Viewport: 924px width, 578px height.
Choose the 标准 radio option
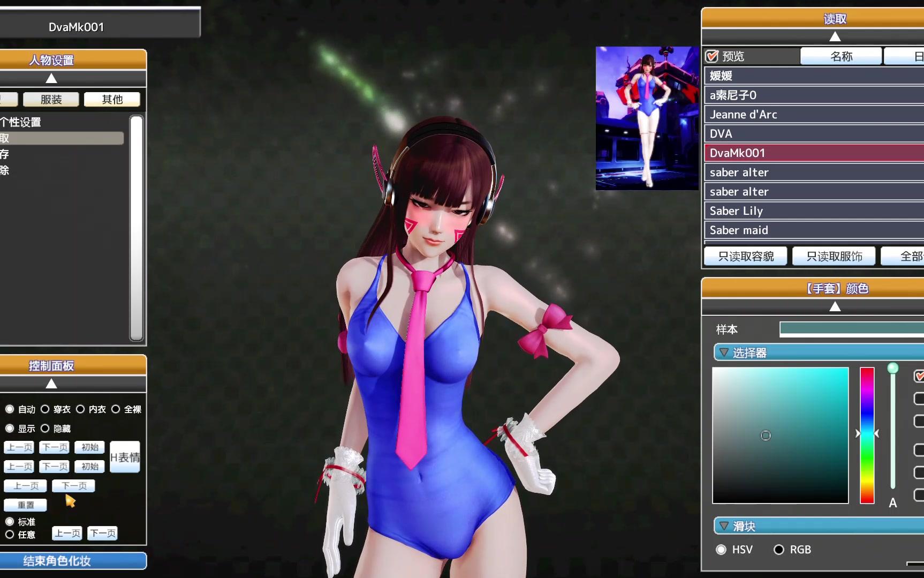coord(10,521)
